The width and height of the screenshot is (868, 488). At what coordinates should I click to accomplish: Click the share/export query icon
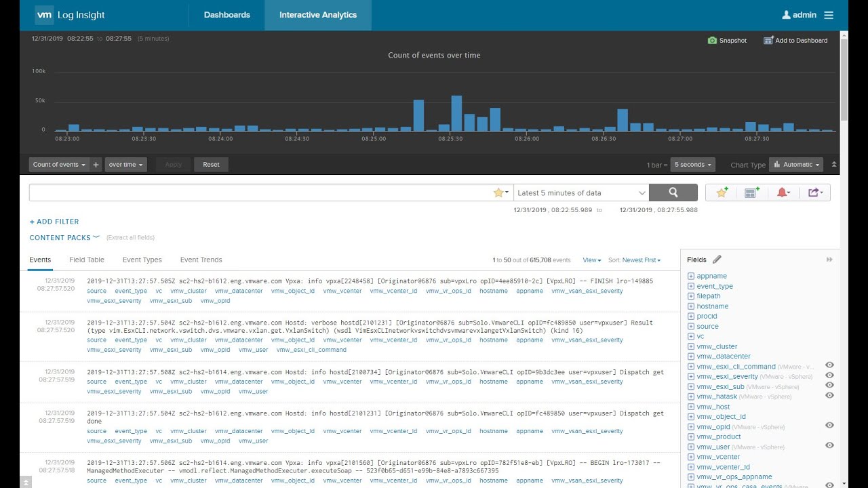pos(814,192)
